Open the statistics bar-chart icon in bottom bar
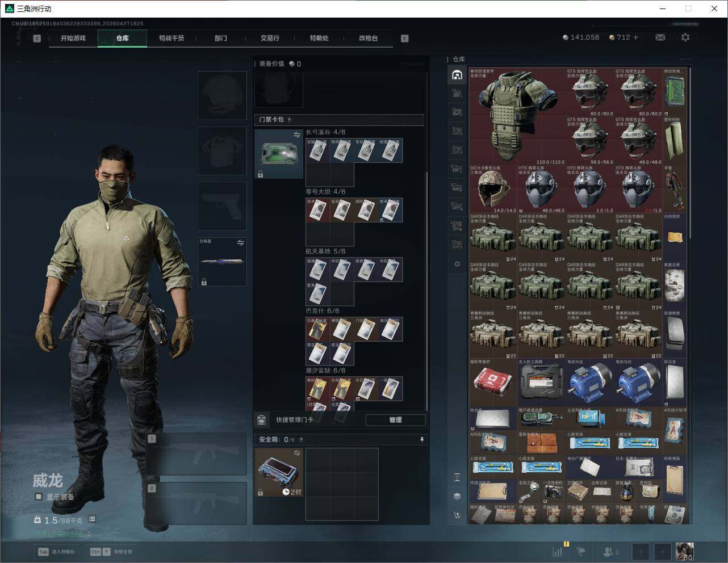 (x=558, y=551)
